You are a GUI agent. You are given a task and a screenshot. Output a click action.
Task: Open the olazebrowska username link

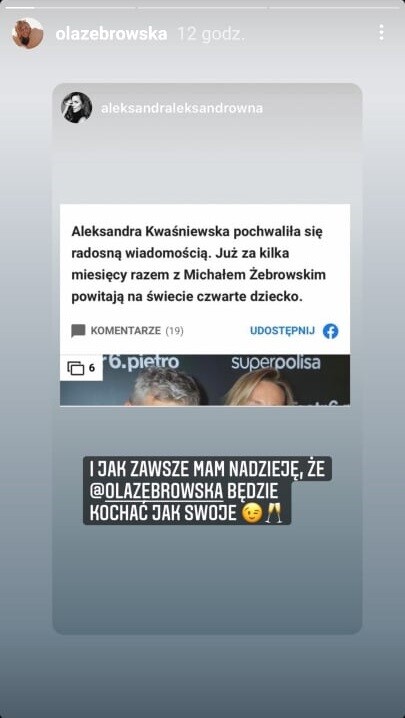[x=111, y=33]
